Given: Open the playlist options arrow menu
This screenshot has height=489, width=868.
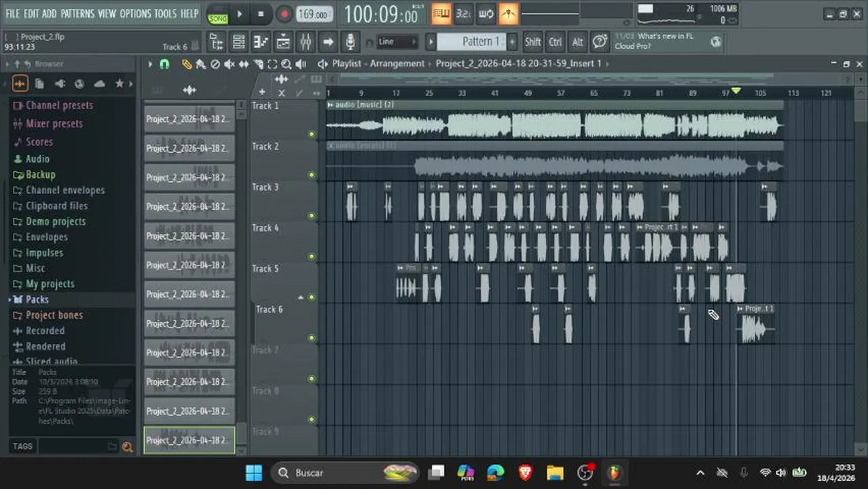Looking at the screenshot, I should coord(150,64).
